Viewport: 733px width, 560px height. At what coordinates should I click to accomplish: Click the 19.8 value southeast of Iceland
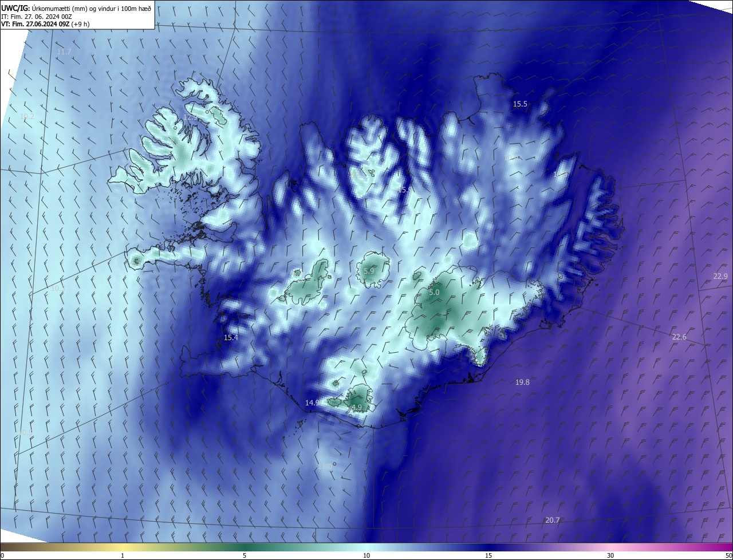[522, 382]
